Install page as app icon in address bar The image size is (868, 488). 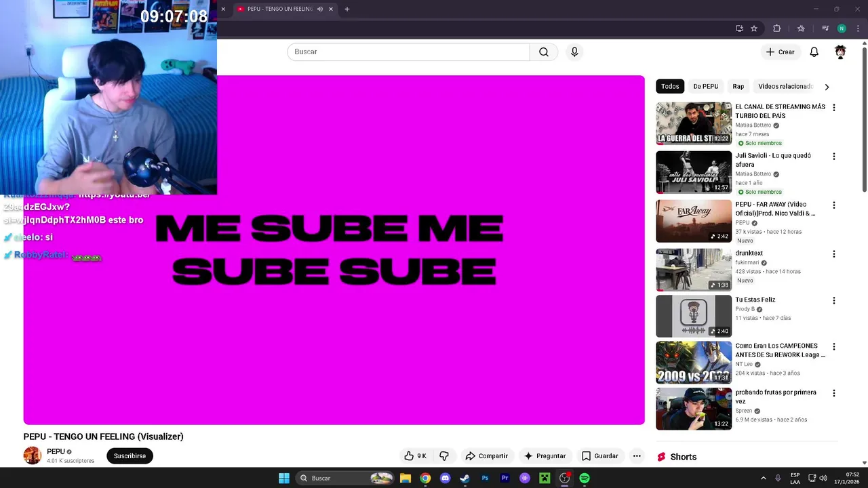[x=739, y=28]
